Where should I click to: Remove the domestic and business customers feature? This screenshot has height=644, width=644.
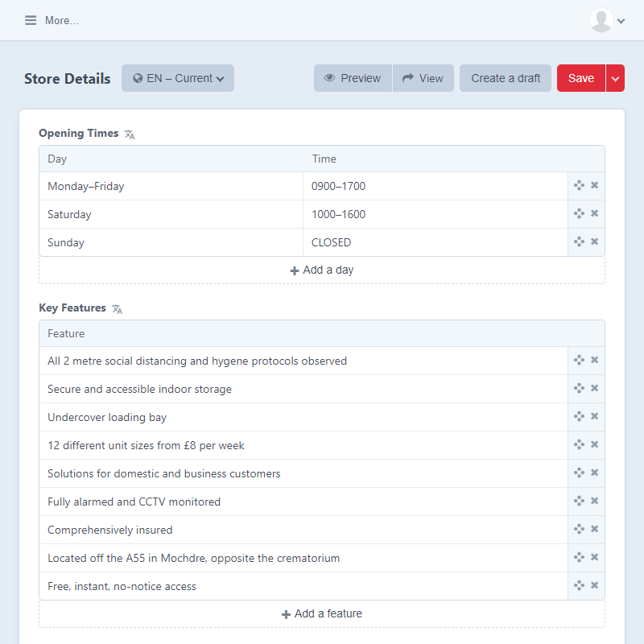pyautogui.click(x=594, y=473)
